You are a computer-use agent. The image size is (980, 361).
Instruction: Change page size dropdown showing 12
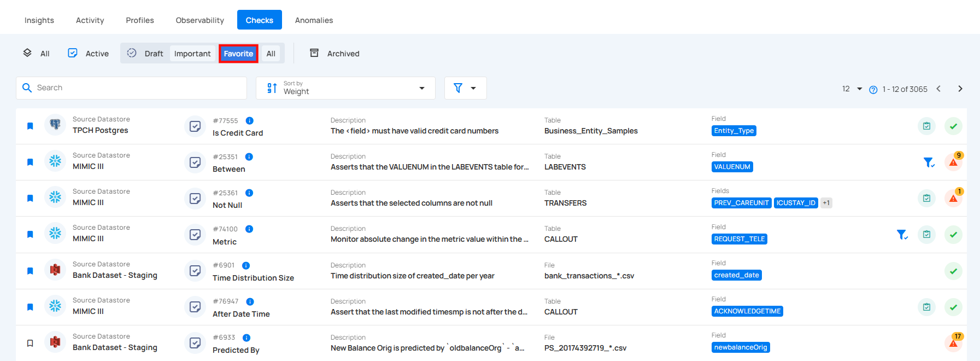[x=852, y=89]
